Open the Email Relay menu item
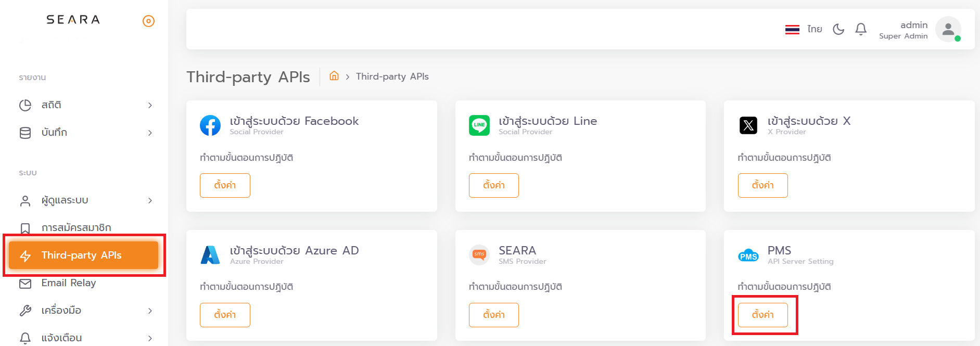980x346 pixels. 68,283
